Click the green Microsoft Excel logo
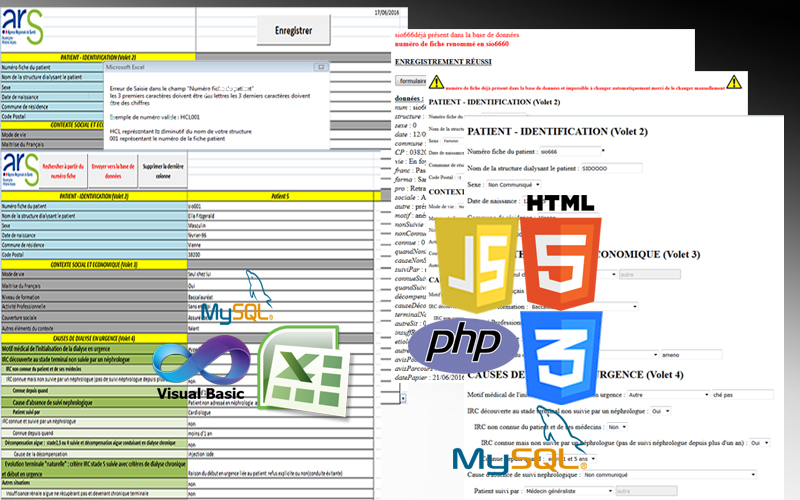This screenshot has width=800, height=500. pyautogui.click(x=305, y=372)
